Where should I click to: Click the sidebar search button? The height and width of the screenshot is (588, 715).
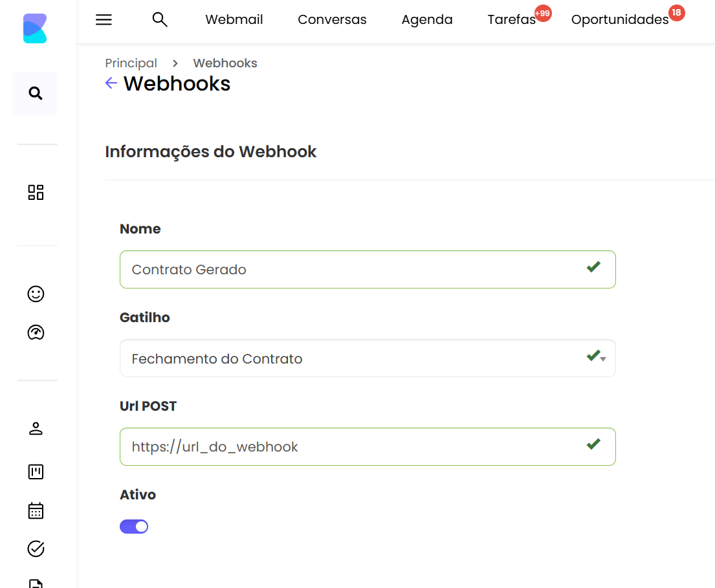(36, 94)
